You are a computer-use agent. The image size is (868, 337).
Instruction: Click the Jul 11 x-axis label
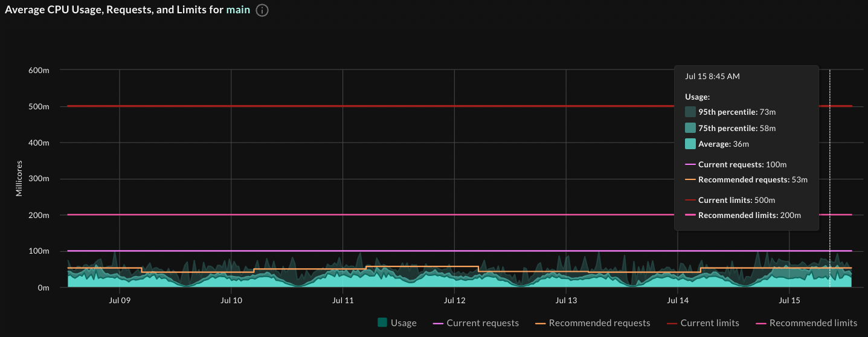(x=342, y=300)
